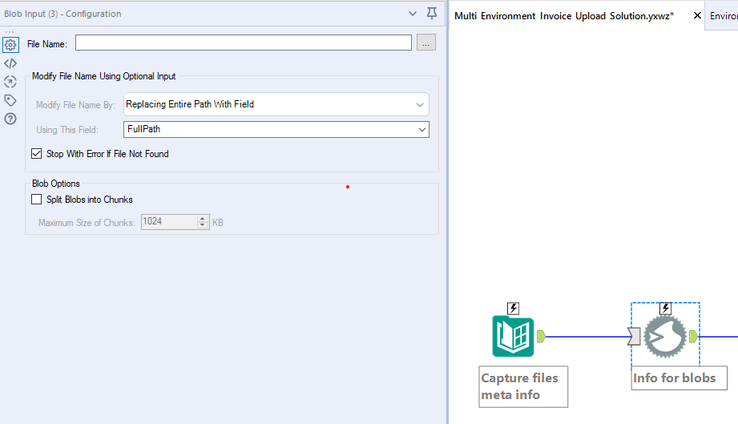Open the XML view code icon

[x=10, y=63]
